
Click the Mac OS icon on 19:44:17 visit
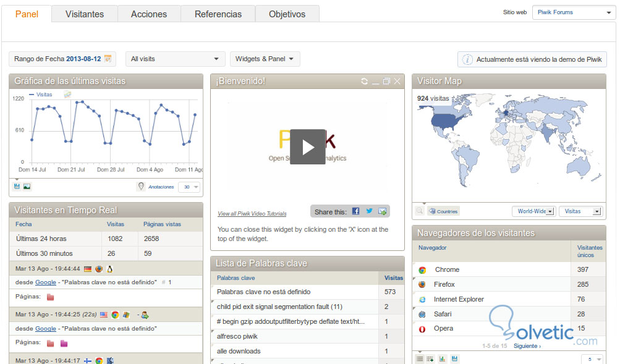tap(110, 361)
